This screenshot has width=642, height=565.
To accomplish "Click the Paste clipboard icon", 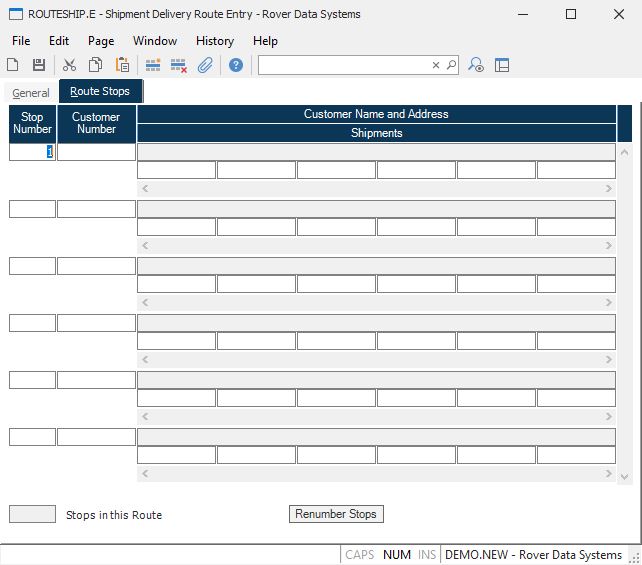I will click(122, 65).
